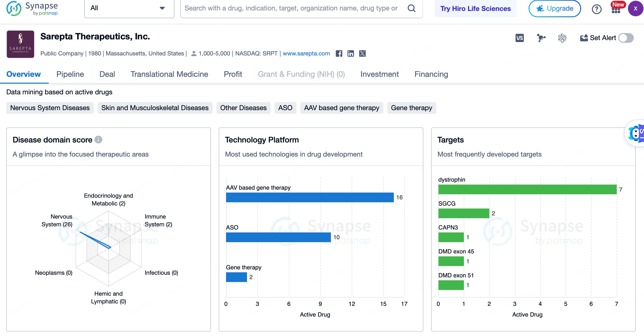Switch to the Pipeline tab
Screen dimensions: 644x336
coord(70,74)
